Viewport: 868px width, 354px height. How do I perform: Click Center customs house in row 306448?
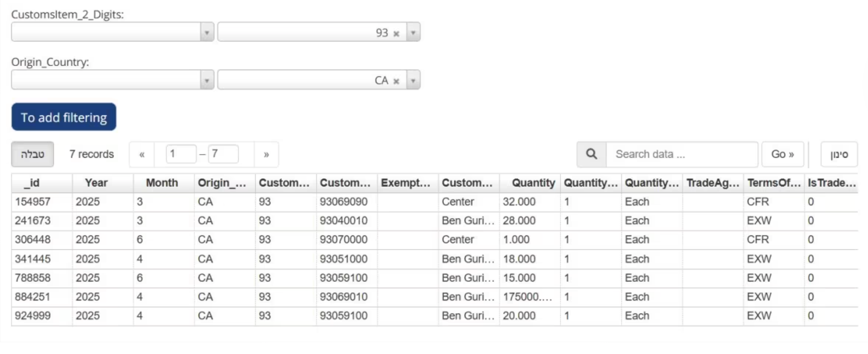click(x=457, y=240)
